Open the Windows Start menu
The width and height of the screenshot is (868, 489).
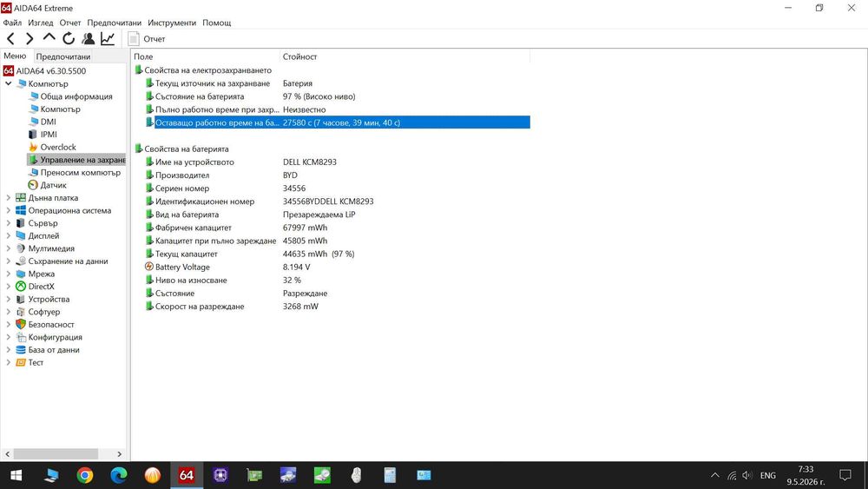coord(16,475)
